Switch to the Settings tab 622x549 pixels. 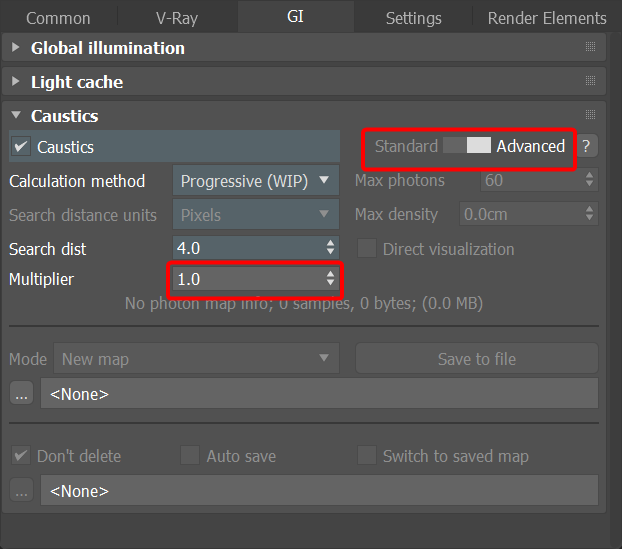pos(413,18)
